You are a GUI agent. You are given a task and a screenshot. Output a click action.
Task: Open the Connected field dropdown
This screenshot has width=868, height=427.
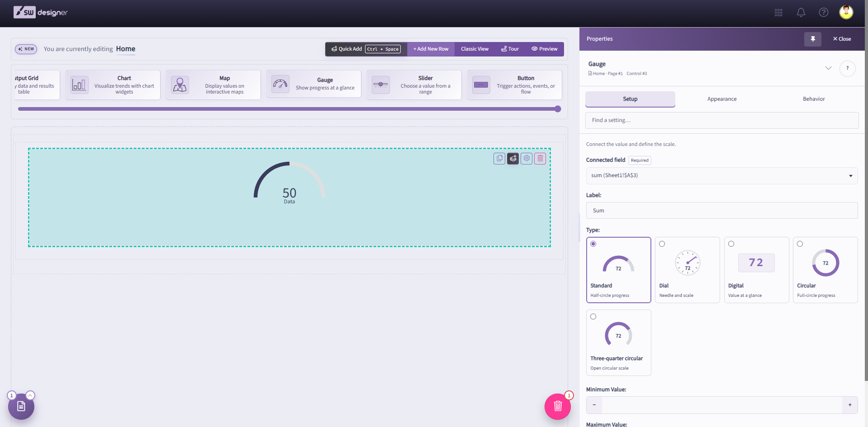(722, 176)
